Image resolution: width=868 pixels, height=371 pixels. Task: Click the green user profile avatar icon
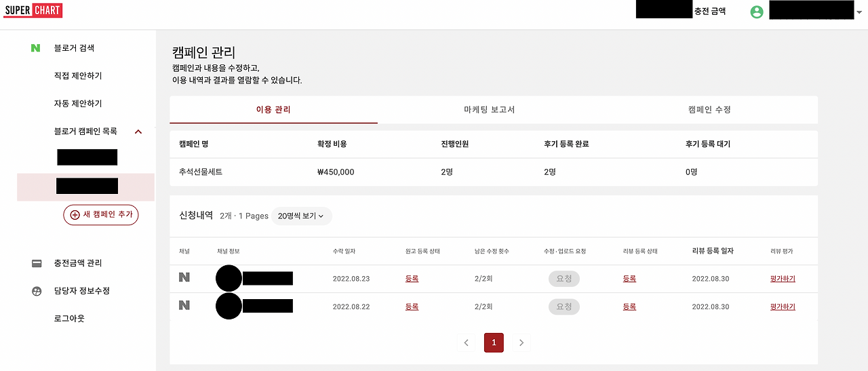click(x=757, y=12)
